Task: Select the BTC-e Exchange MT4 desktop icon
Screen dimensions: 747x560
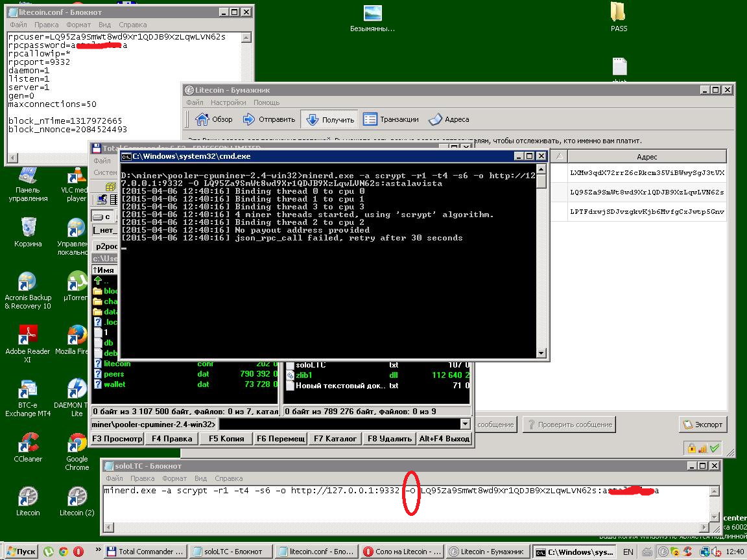Action: [28, 398]
